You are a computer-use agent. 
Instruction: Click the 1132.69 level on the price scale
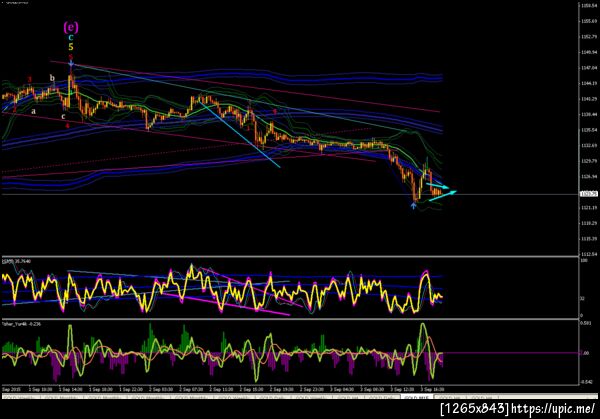[589, 145]
